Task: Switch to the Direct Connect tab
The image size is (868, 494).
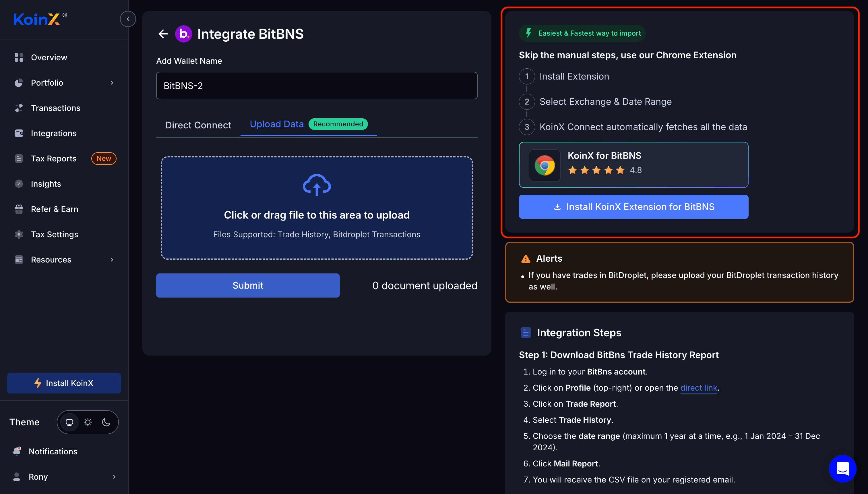Action: [198, 125]
